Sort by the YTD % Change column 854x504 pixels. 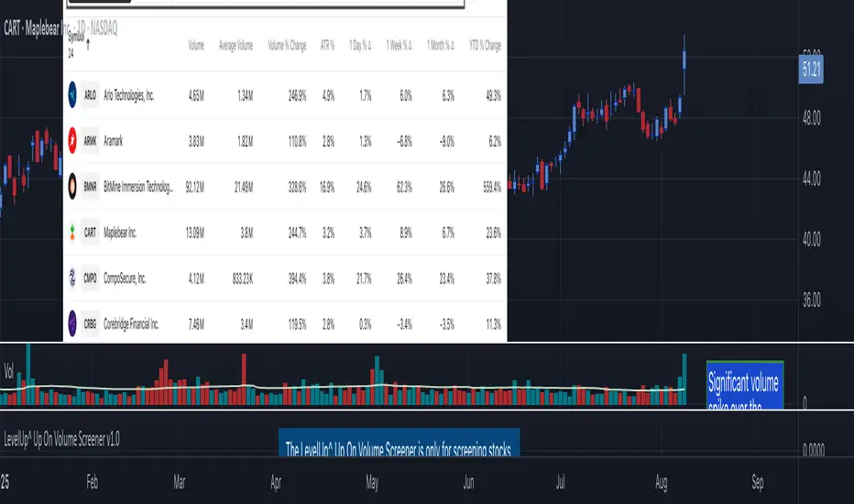pos(484,45)
